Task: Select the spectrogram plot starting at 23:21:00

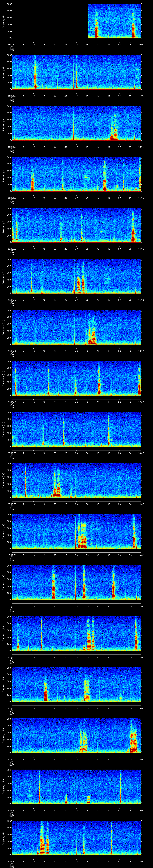Action: coord(77,633)
